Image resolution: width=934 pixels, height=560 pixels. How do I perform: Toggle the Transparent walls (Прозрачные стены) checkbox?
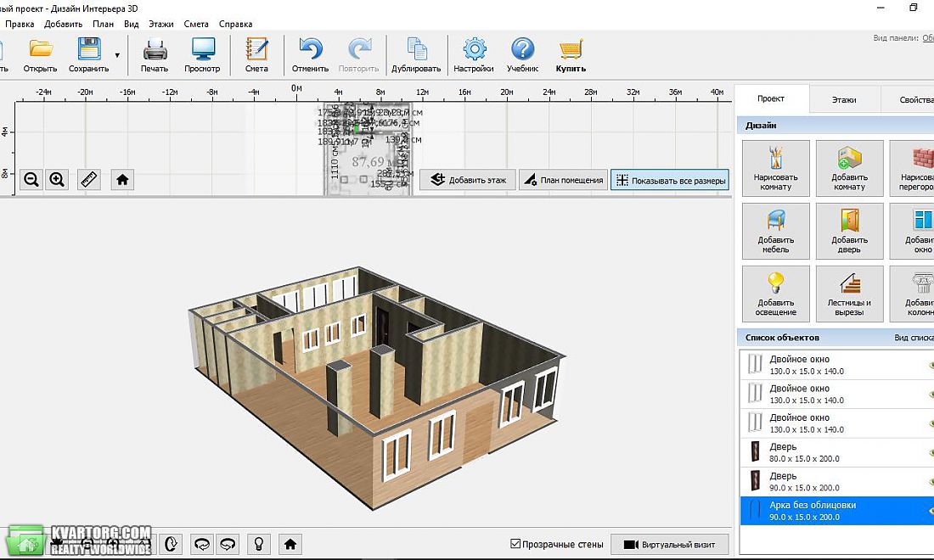(x=516, y=543)
